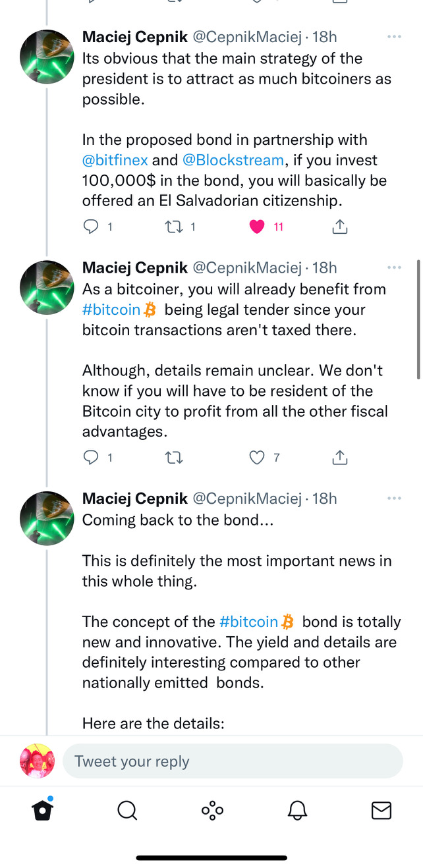Reply to the El Salvadorian citizenship tweet
This screenshot has width=423, height=868.
pyautogui.click(x=91, y=227)
